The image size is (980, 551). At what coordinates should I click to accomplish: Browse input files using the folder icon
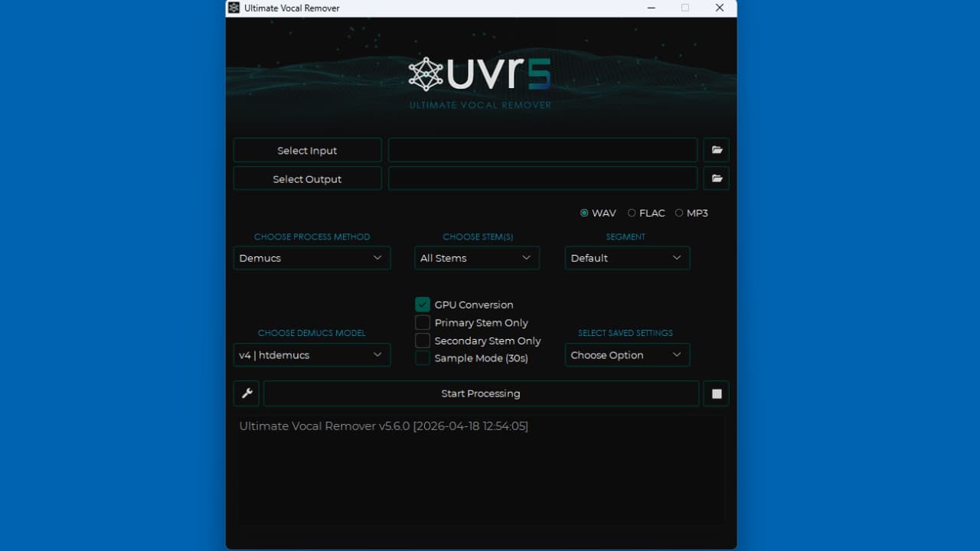point(716,150)
